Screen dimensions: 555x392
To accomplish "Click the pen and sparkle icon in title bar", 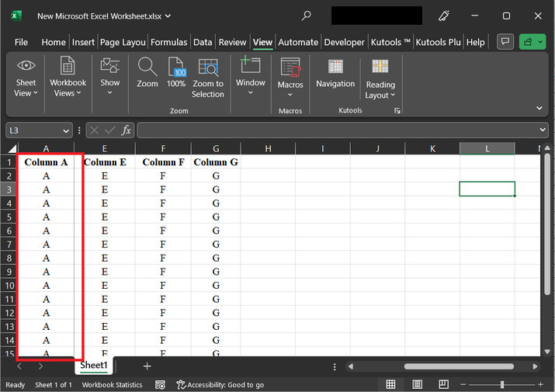I will click(444, 16).
